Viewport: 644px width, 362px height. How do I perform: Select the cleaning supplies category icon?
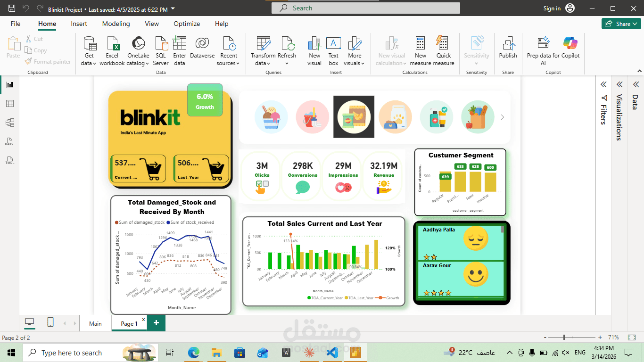tap(312, 117)
